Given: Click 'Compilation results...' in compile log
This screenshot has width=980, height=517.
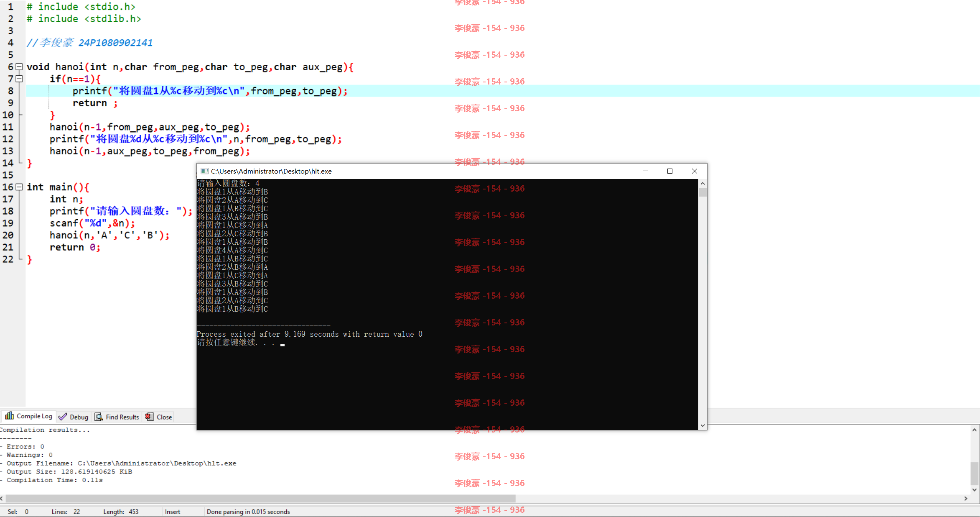Looking at the screenshot, I should [x=45, y=430].
